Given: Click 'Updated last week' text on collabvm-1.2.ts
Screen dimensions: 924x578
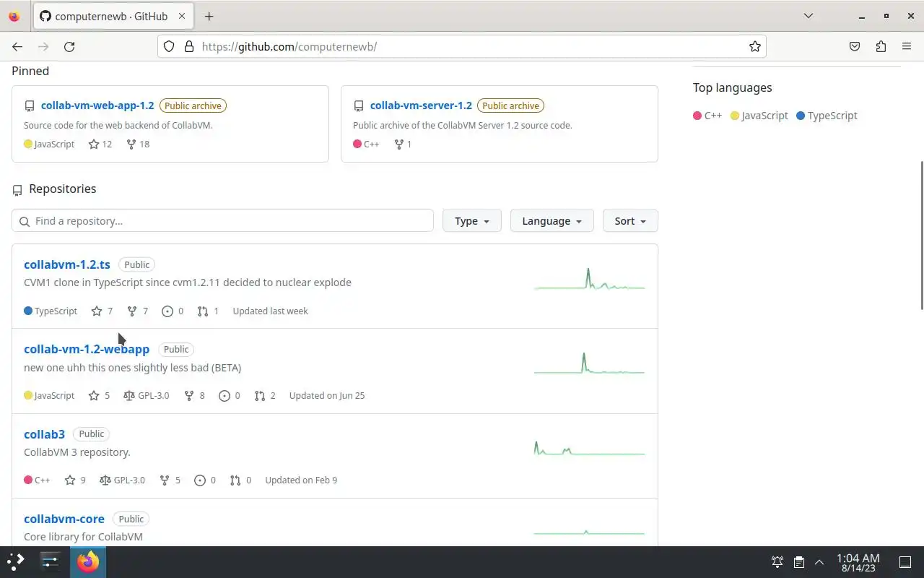Looking at the screenshot, I should pyautogui.click(x=270, y=311).
